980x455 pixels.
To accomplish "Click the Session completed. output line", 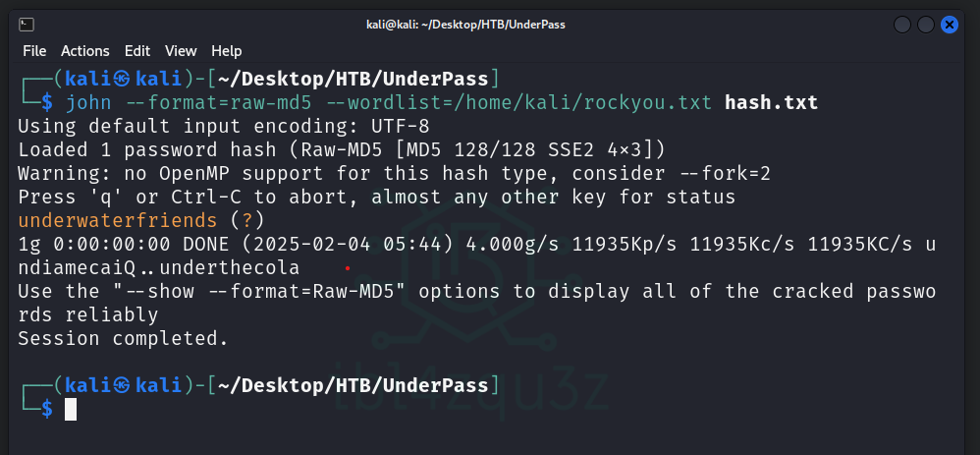I will [123, 338].
